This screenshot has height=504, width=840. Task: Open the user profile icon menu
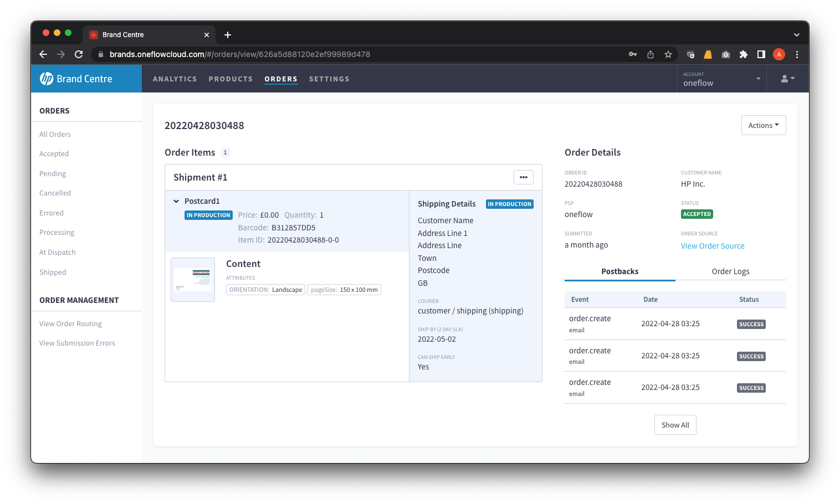[x=787, y=79]
